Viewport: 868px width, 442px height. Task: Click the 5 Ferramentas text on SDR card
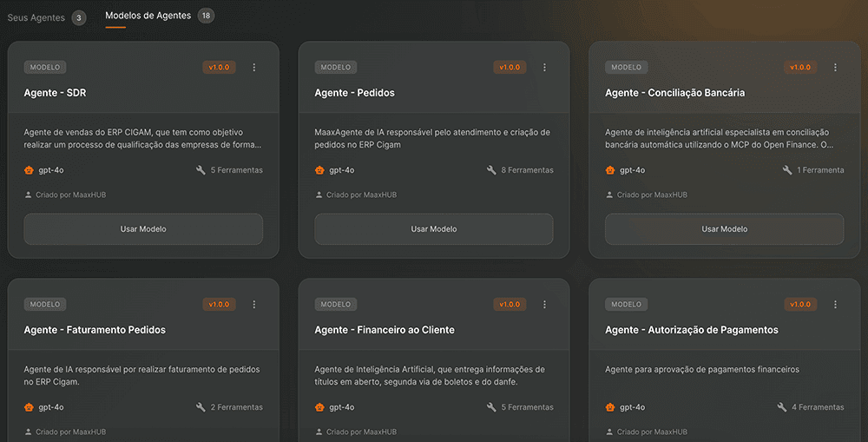(x=236, y=170)
